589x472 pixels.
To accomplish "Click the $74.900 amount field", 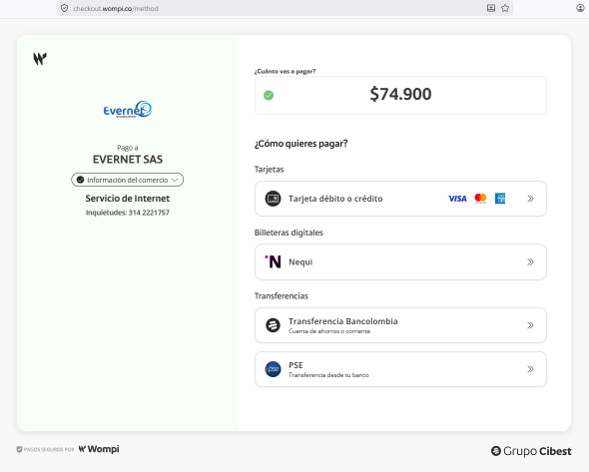I will click(x=400, y=95).
